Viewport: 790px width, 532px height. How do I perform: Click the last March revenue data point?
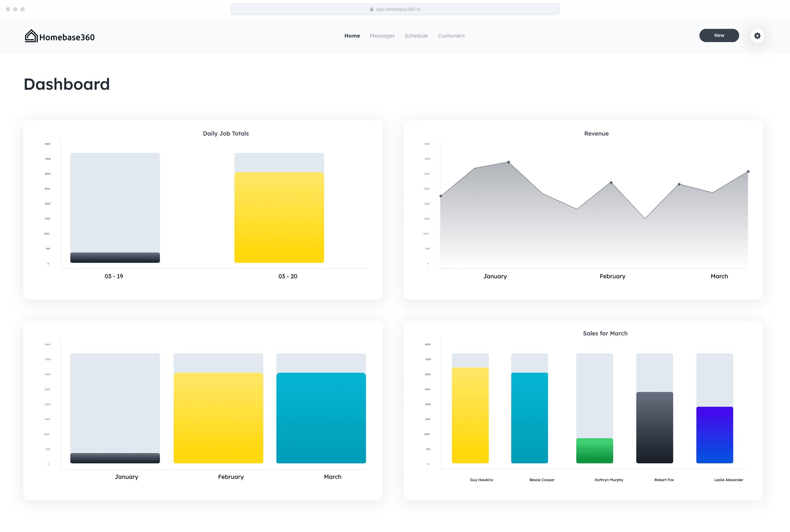click(x=748, y=172)
